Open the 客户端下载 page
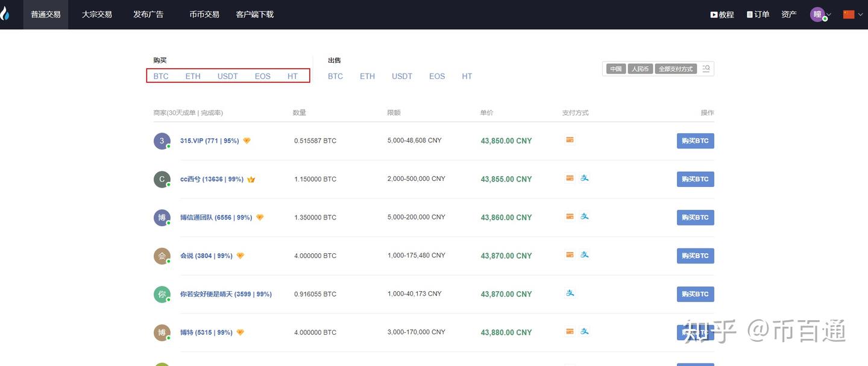868x366 pixels. 255,14
